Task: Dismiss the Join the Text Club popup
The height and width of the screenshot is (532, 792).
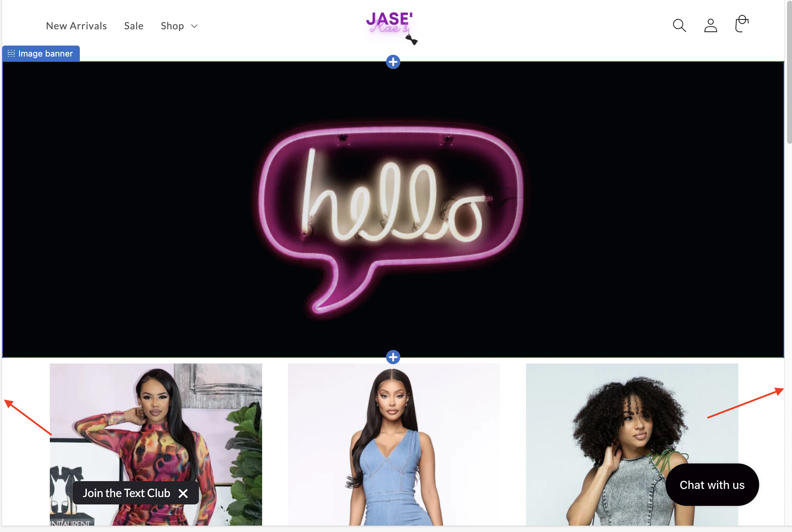Action: 183,493
